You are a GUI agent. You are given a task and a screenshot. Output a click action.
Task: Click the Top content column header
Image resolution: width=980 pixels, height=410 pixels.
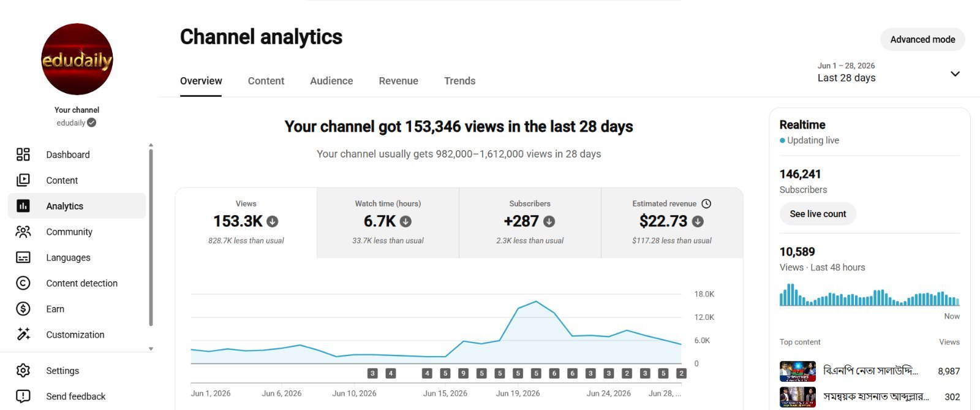pos(800,342)
